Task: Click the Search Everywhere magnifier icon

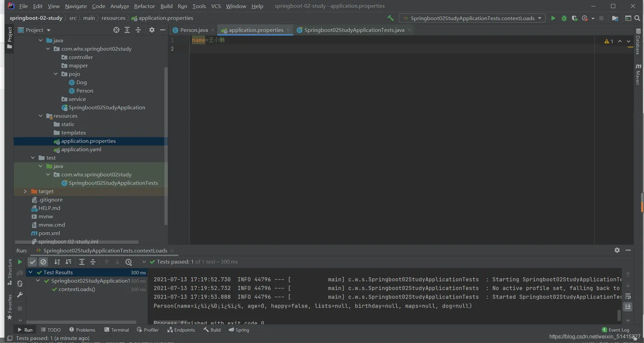Action: pos(637,18)
